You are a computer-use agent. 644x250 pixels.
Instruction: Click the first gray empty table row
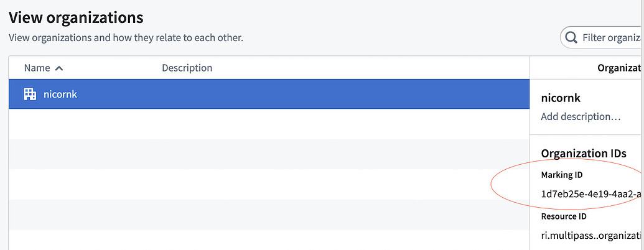click(269, 154)
